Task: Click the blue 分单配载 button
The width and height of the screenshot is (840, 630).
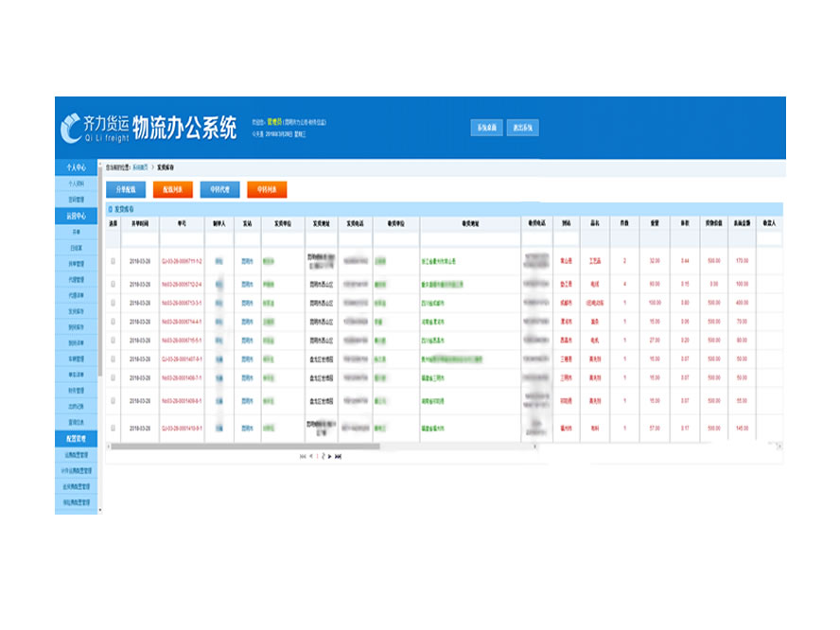Action: coord(126,189)
